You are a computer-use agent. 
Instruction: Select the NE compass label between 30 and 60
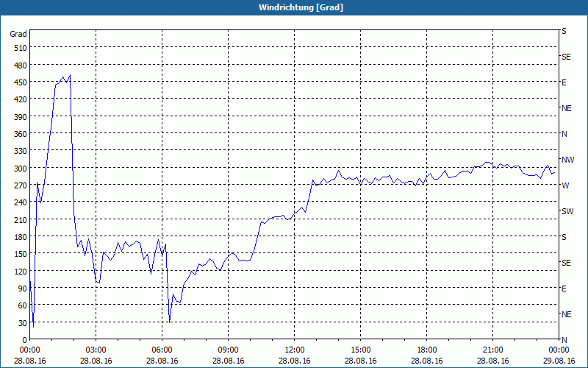coord(566,314)
